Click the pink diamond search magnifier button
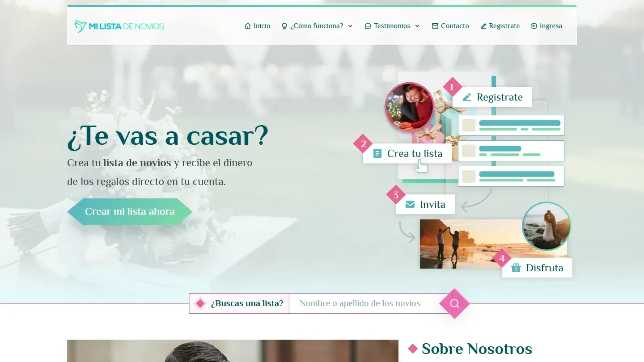This screenshot has width=644, height=362. click(454, 303)
